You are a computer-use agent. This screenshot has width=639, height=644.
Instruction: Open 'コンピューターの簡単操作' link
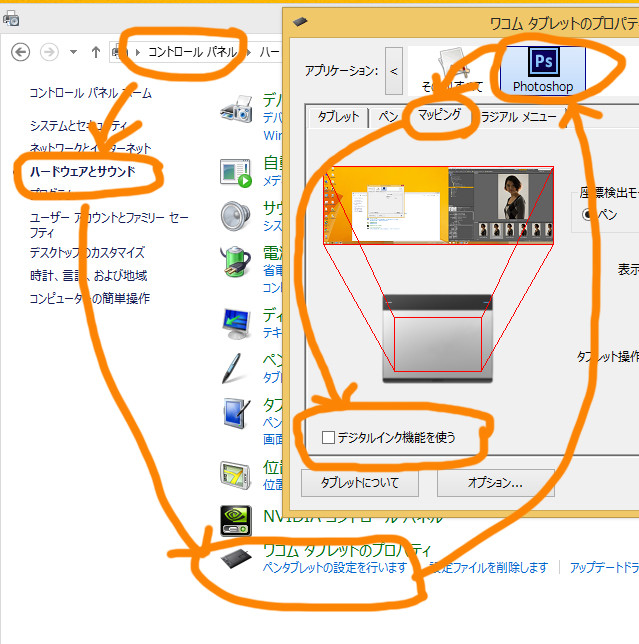pyautogui.click(x=90, y=298)
